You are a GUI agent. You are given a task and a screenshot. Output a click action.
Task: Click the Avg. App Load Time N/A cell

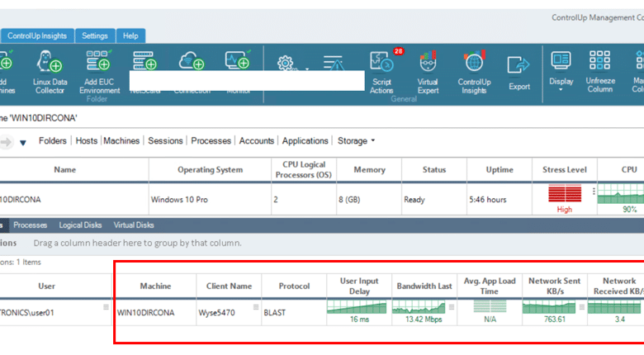(490, 312)
